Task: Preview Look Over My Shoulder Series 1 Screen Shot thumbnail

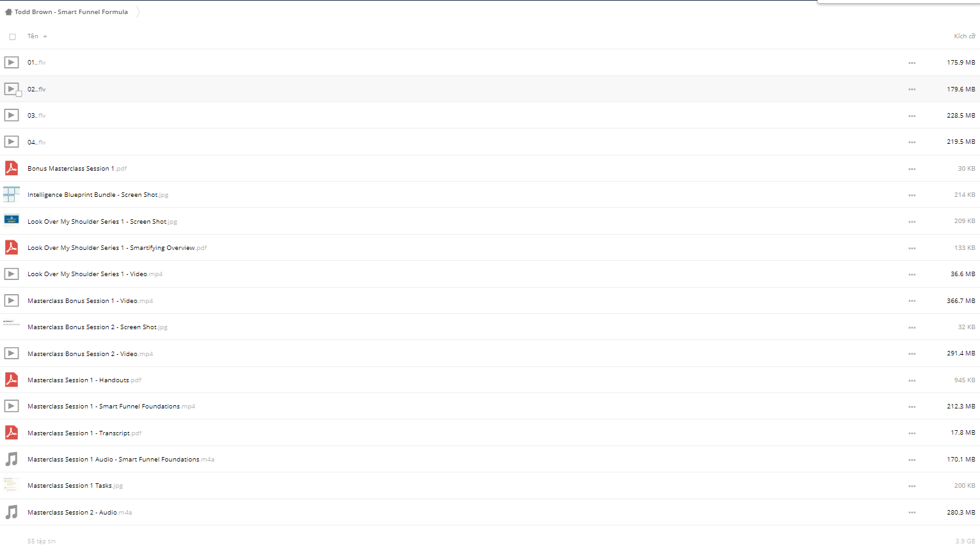Action: click(12, 221)
